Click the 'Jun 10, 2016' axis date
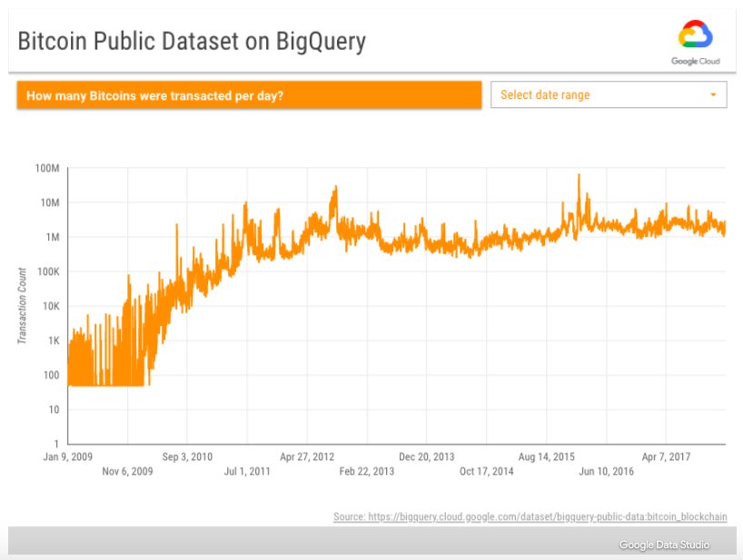This screenshot has height=560, width=743. 606,471
